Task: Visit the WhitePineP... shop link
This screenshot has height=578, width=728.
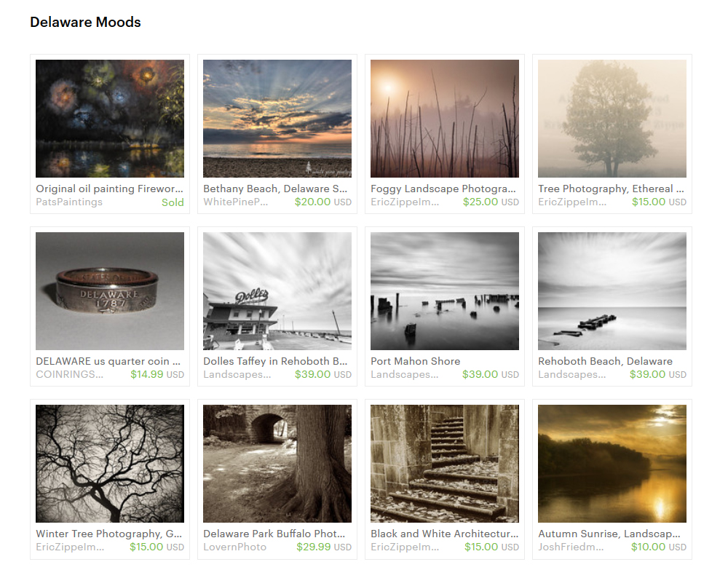Action: click(x=235, y=202)
